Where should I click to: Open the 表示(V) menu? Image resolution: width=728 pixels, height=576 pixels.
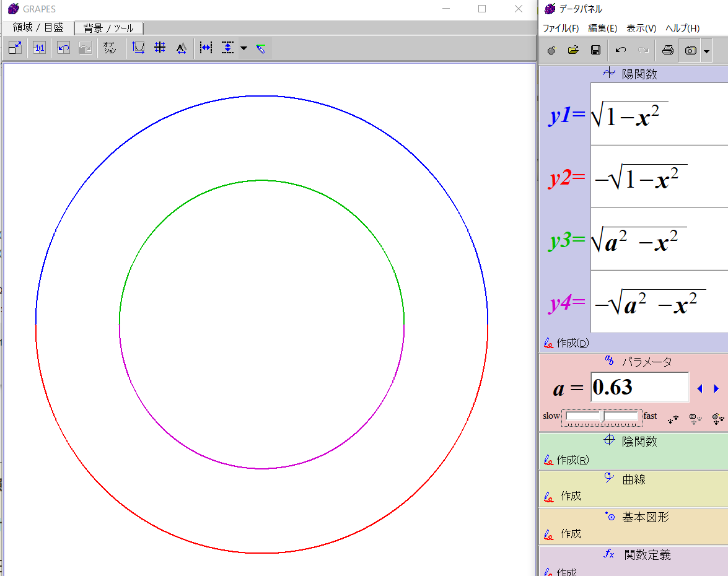click(x=641, y=28)
